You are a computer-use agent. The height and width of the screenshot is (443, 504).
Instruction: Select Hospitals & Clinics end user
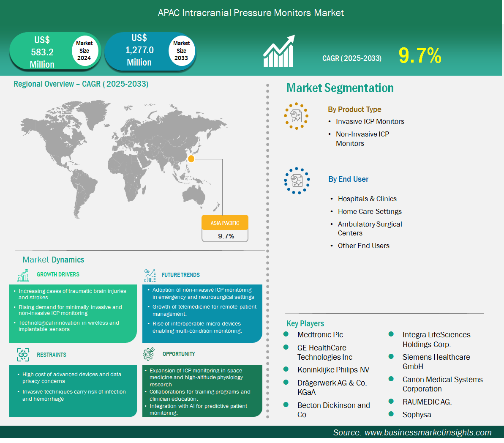coord(367,199)
